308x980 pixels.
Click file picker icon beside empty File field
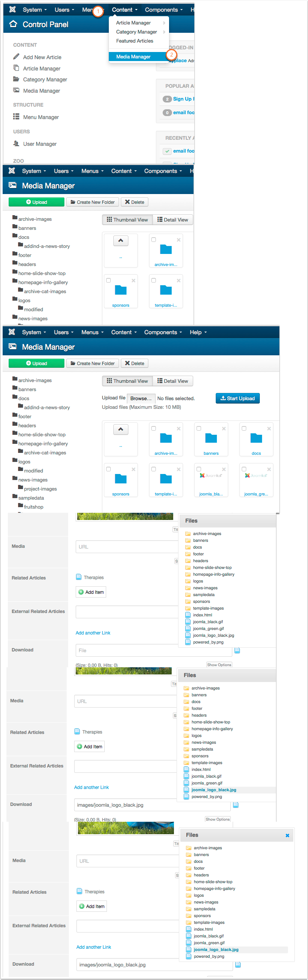coord(237,651)
